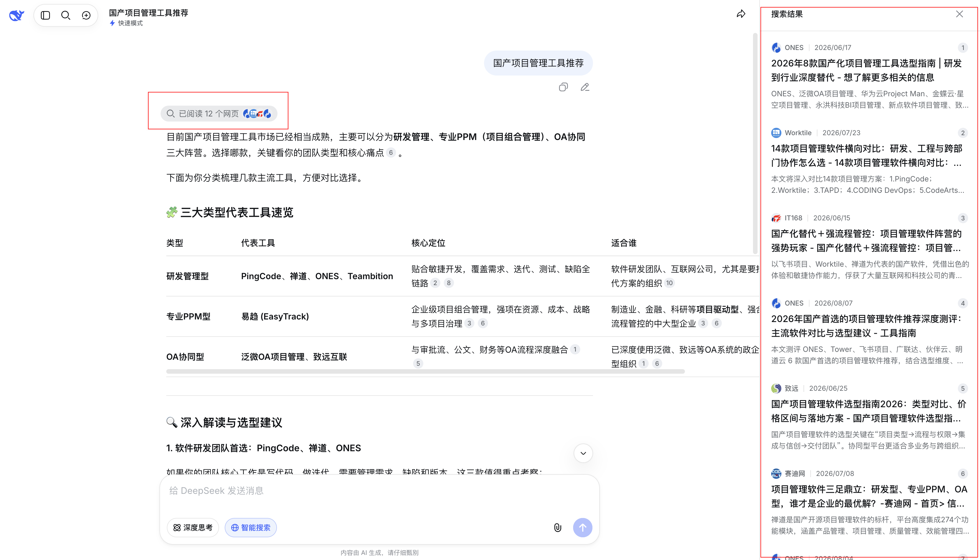Click the PingCode、禅道、ONES、Teambition cell

[x=317, y=276]
